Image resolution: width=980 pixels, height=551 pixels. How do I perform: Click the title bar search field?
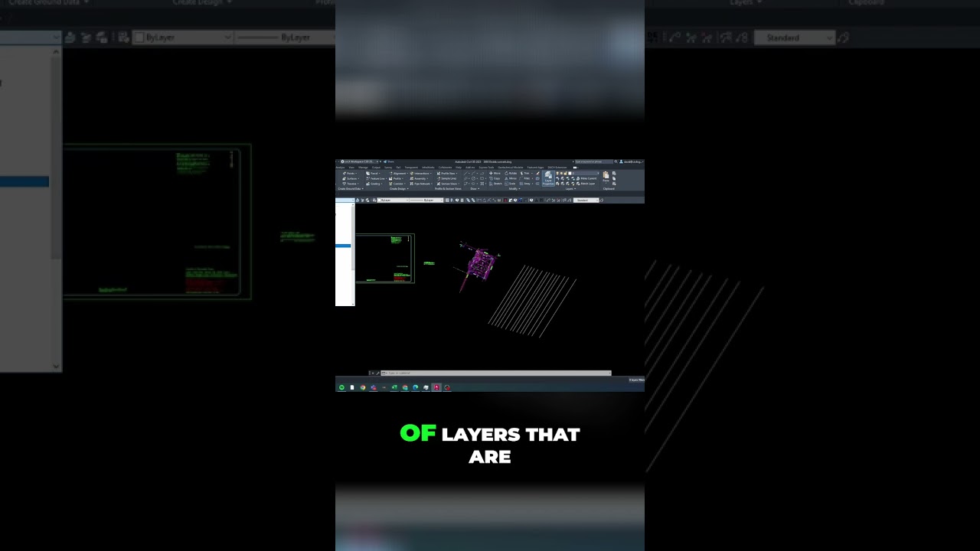click(594, 161)
